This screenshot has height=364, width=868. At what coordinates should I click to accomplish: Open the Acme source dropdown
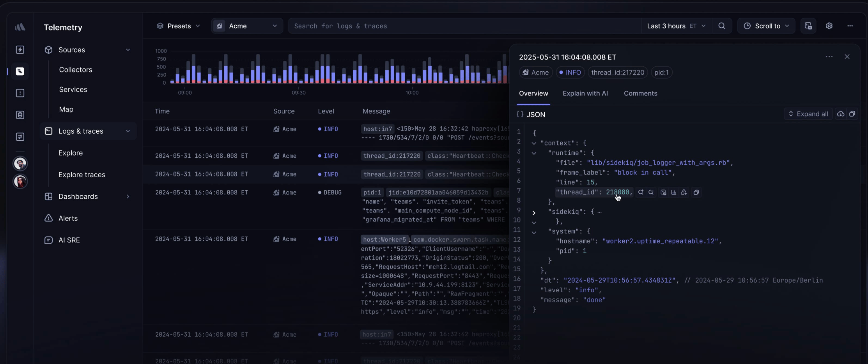click(247, 26)
